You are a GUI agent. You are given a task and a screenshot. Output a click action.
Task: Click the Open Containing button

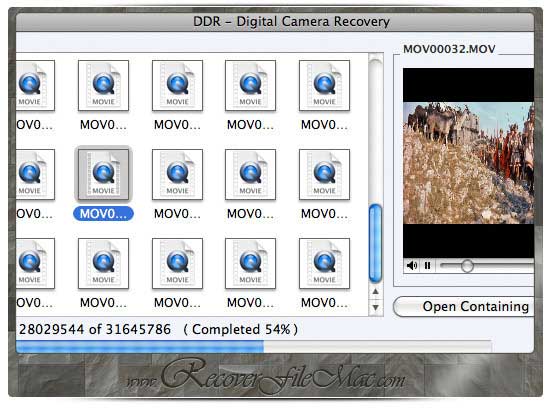[464, 306]
